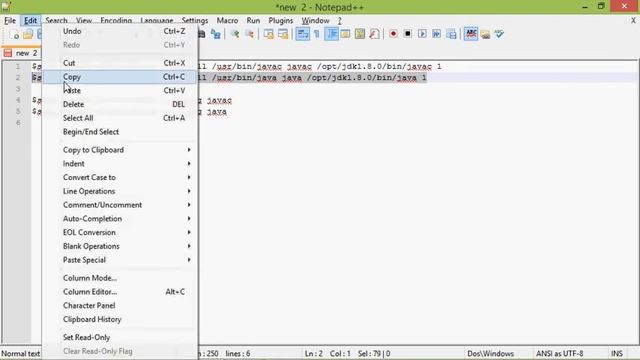This screenshot has width=640, height=360.
Task: Toggle the Indent Guide toolbar button
Action: point(331,34)
